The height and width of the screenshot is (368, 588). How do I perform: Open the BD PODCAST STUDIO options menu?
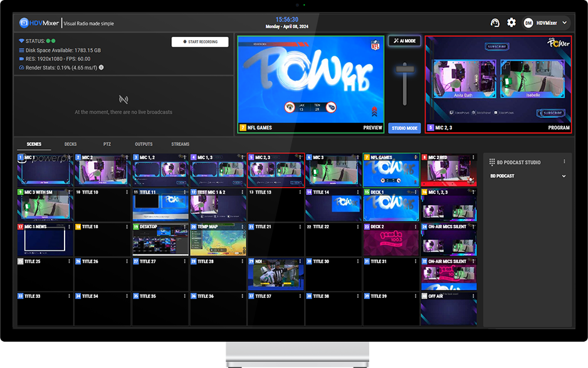pos(564,162)
